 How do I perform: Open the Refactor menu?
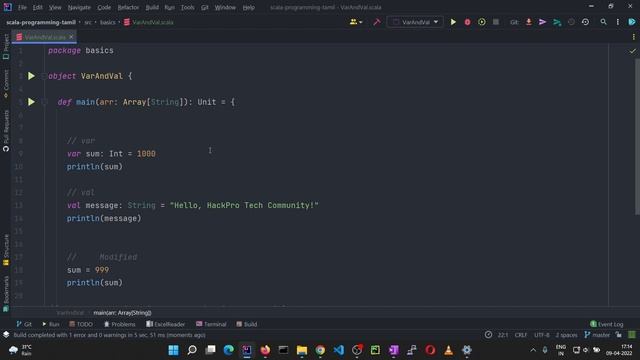coord(128,7)
